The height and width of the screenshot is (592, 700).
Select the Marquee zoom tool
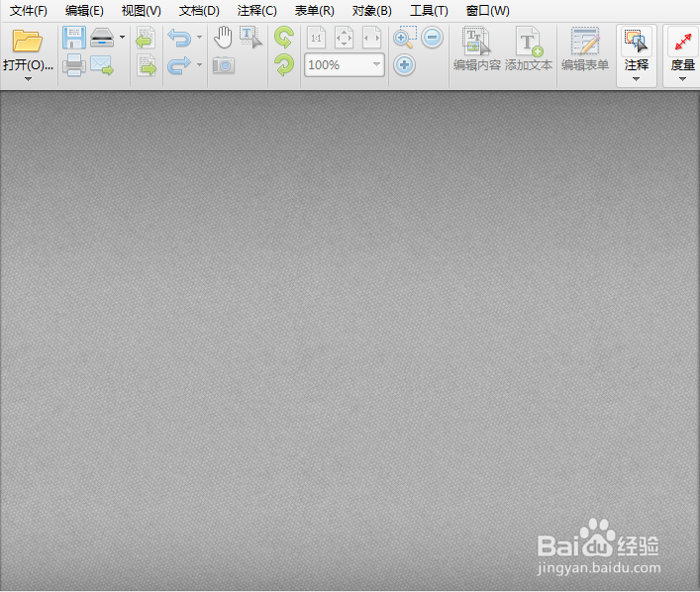coord(405,38)
